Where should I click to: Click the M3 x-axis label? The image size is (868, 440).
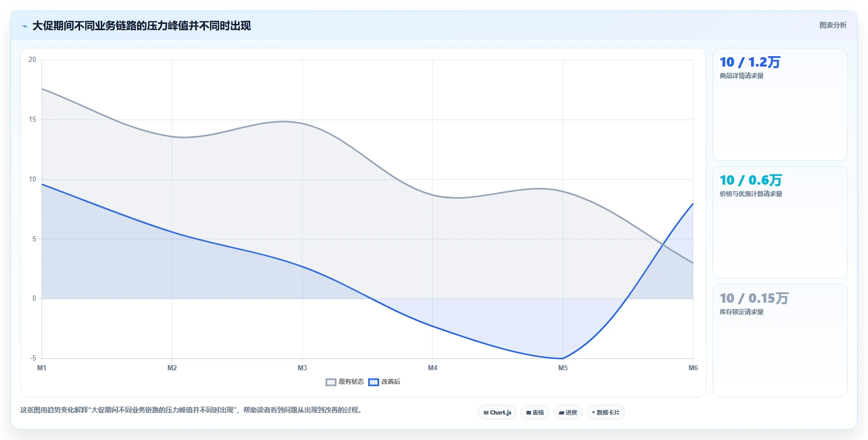(x=302, y=368)
